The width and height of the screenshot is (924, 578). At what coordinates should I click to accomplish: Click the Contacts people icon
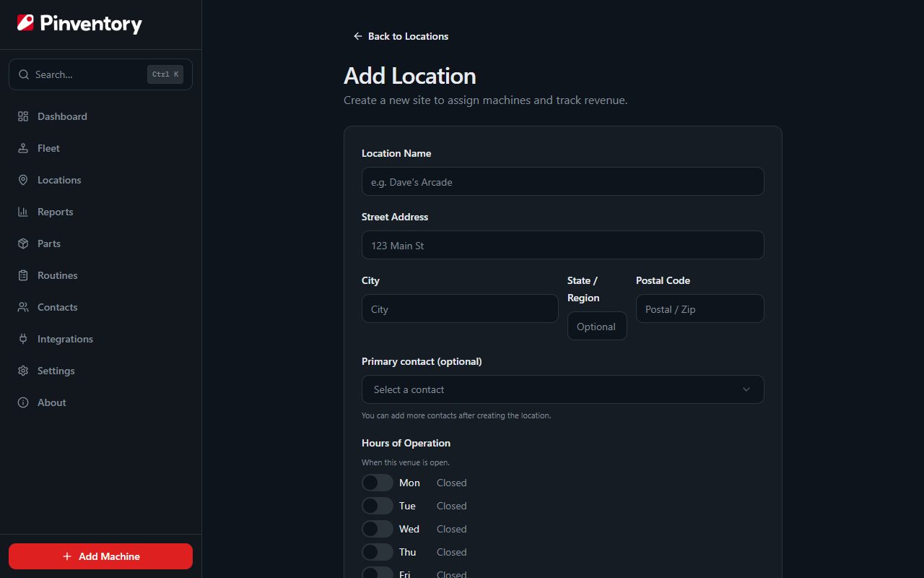pos(23,307)
